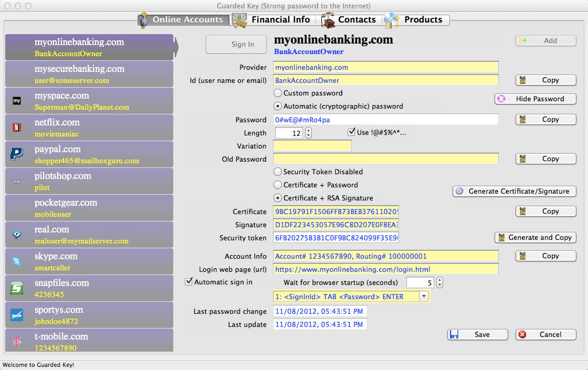This screenshot has height=370, width=588.
Task: Click the Id (user name or email) field
Action: pyautogui.click(x=385, y=80)
